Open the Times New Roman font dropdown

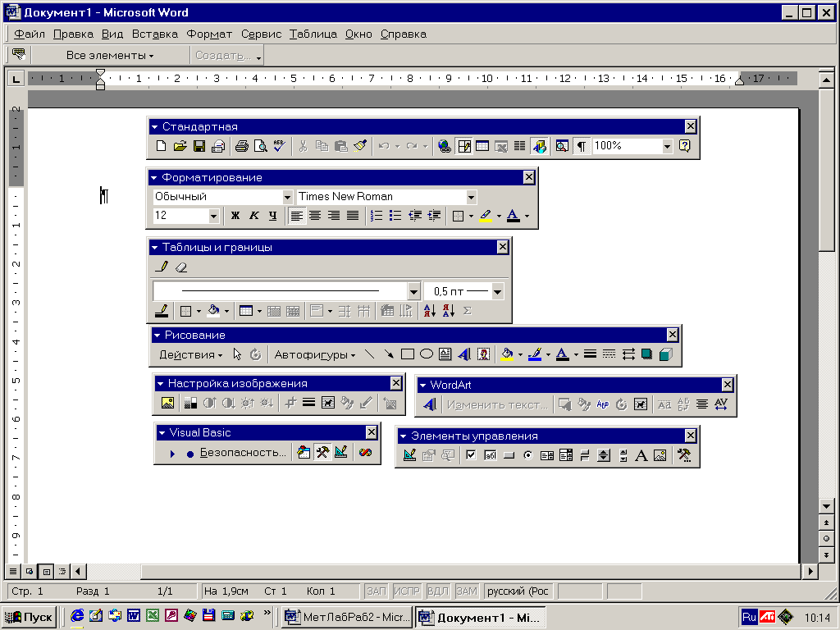point(471,197)
